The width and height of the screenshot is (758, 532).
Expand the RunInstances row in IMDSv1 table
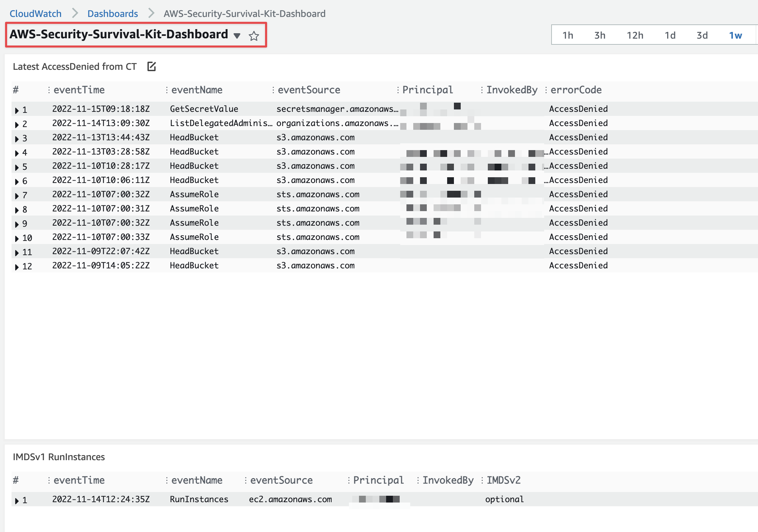click(x=17, y=500)
